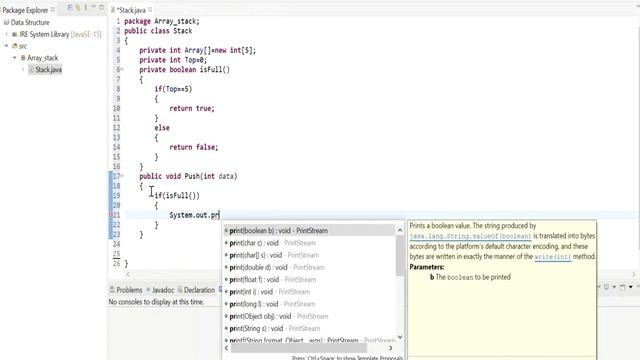
Task: Collapse Push method fold marker at line 17
Action: 122,176
